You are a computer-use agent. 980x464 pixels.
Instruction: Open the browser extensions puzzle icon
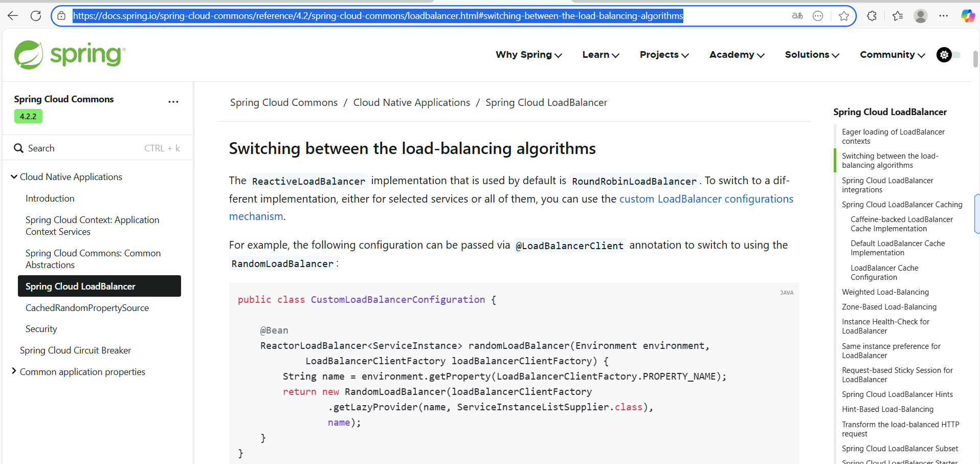coord(872,16)
